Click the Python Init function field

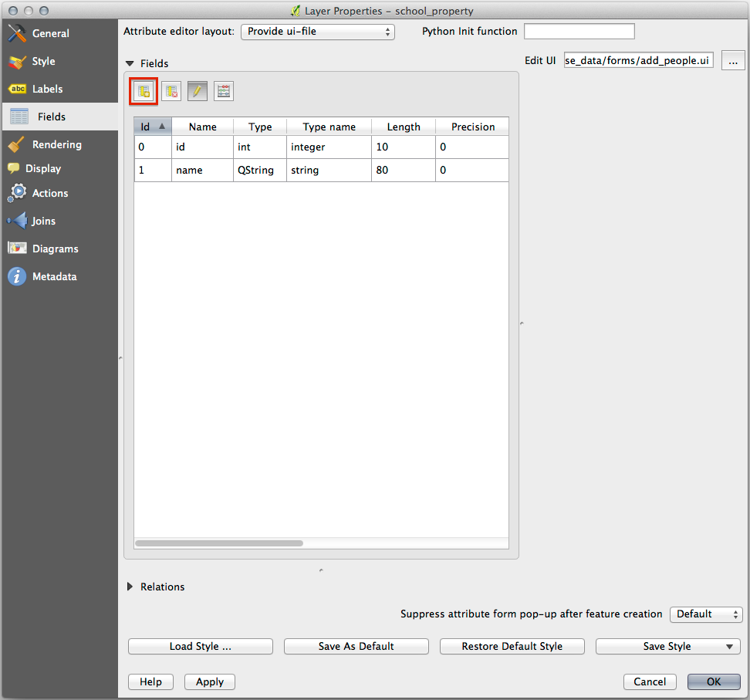[x=579, y=32]
